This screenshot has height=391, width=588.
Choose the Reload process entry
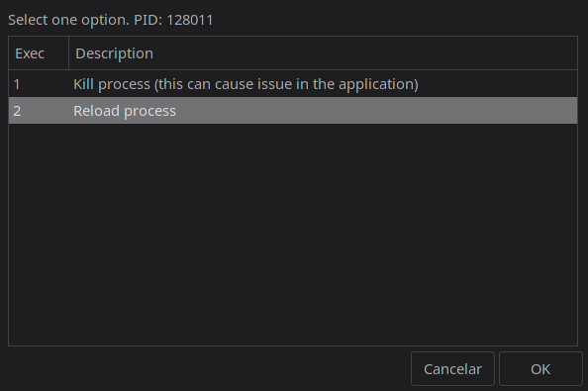coord(293,111)
